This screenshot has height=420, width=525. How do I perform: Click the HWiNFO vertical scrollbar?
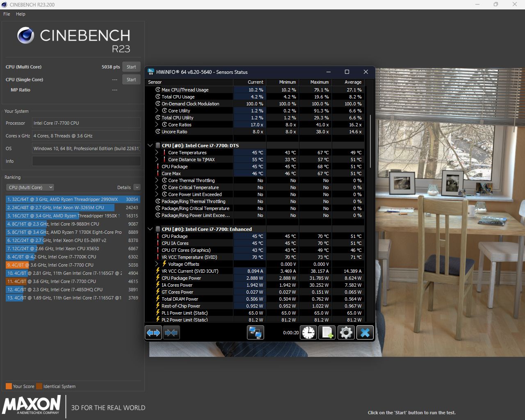coord(370,142)
